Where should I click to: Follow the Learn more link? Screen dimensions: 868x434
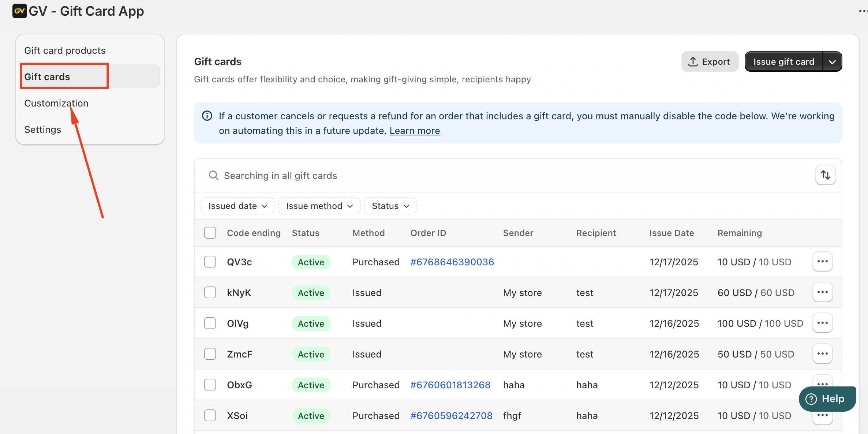point(415,131)
